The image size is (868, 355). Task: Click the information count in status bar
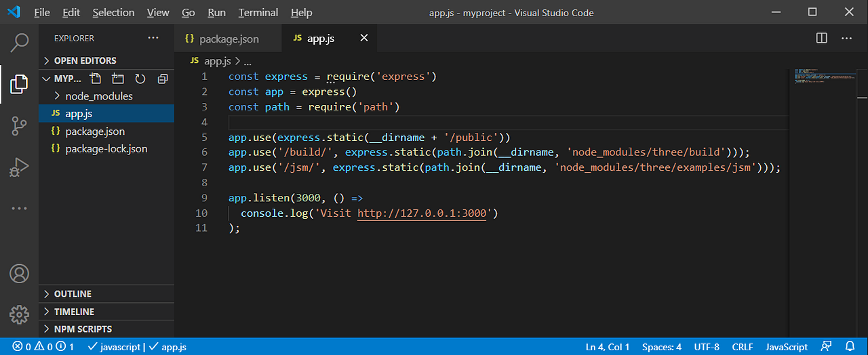65,347
